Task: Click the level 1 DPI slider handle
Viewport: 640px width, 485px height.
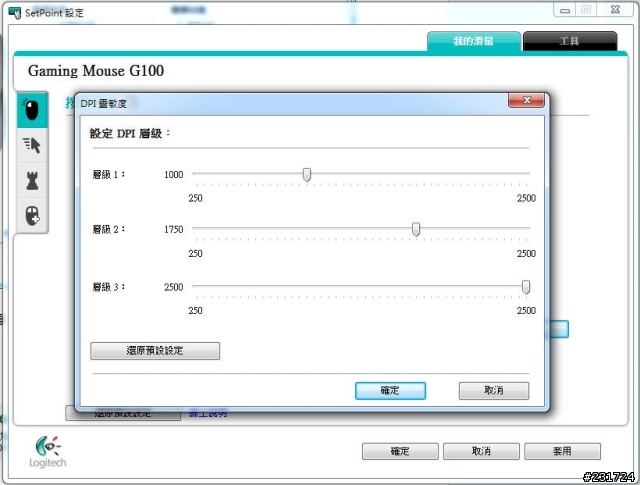Action: coord(307,174)
